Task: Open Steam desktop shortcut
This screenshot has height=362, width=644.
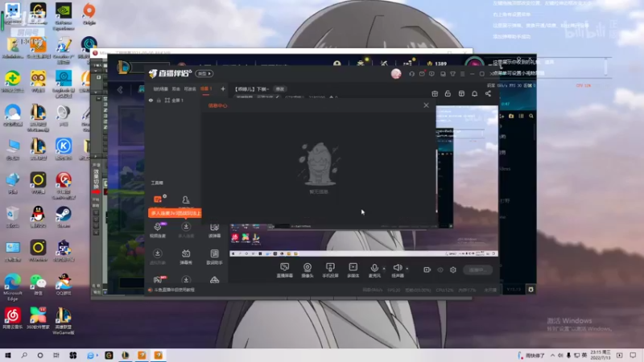Action: [64, 216]
